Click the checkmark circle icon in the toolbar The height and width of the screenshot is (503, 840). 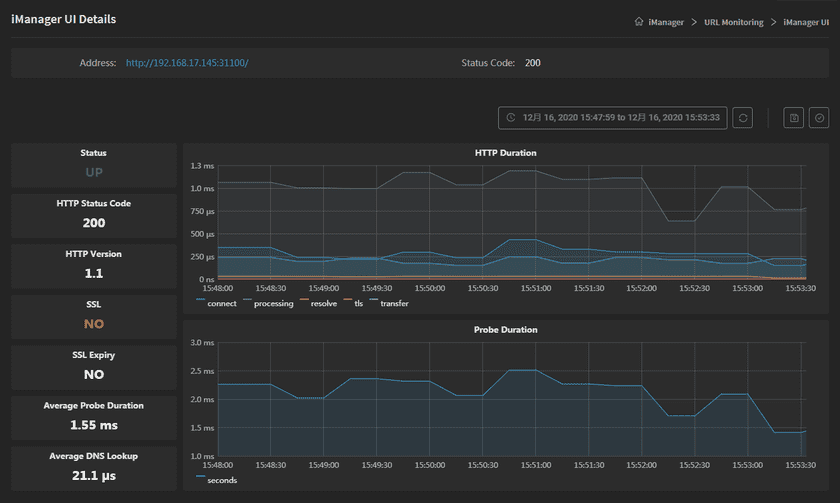[819, 118]
